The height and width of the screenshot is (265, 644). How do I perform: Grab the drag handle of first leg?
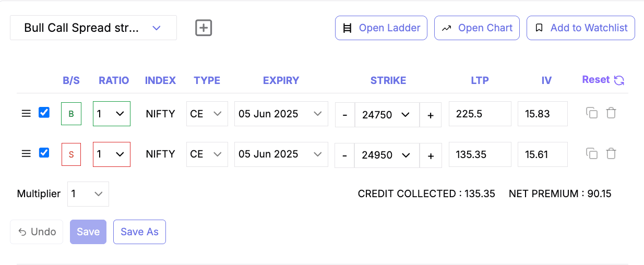pos(26,114)
